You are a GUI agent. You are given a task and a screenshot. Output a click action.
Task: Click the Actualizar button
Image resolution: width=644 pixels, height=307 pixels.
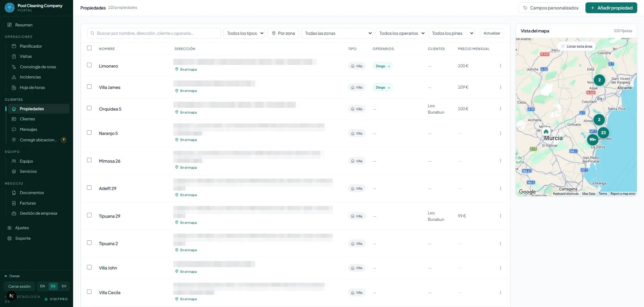[492, 33]
